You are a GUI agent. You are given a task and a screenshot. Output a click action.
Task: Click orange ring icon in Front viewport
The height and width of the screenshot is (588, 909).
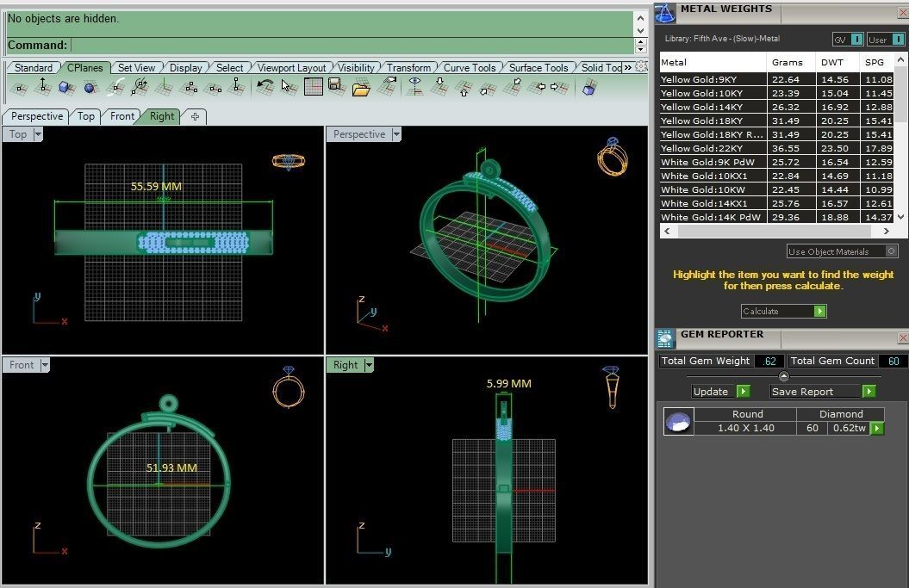click(288, 387)
